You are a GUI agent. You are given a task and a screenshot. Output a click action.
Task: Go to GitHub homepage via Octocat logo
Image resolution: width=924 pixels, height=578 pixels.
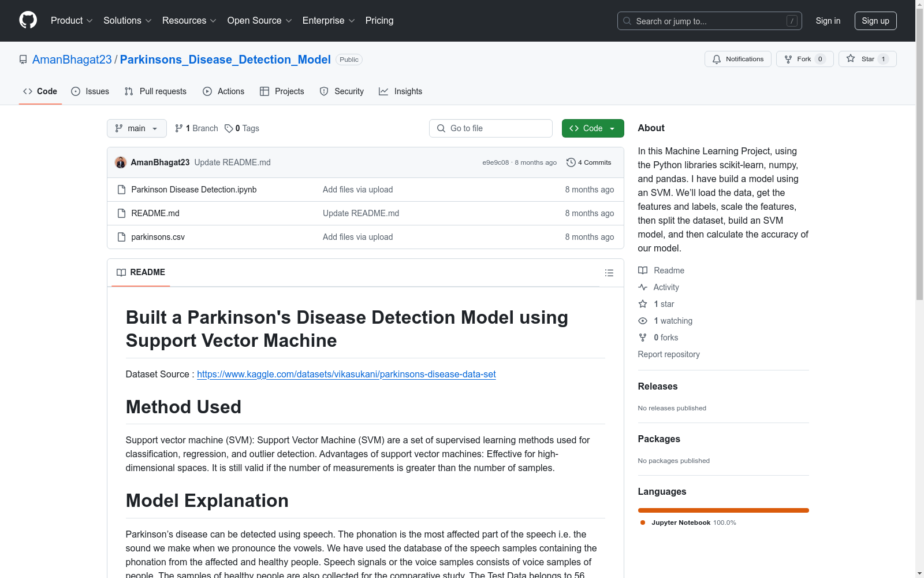(x=28, y=20)
